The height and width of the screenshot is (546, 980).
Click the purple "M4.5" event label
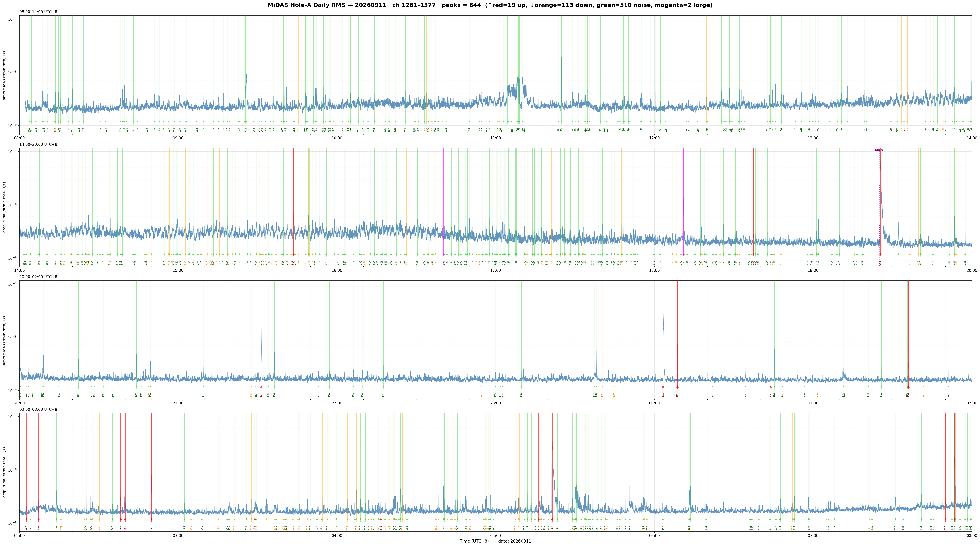click(879, 150)
